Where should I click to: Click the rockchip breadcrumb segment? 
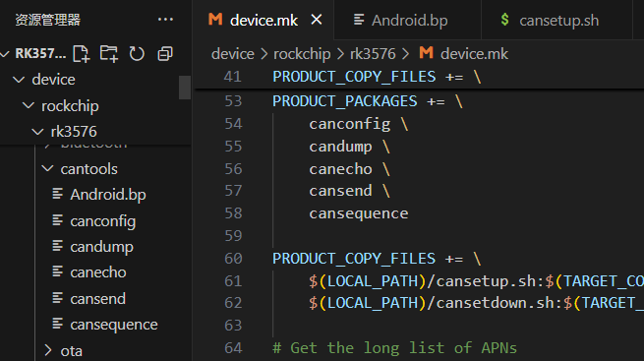click(x=302, y=54)
